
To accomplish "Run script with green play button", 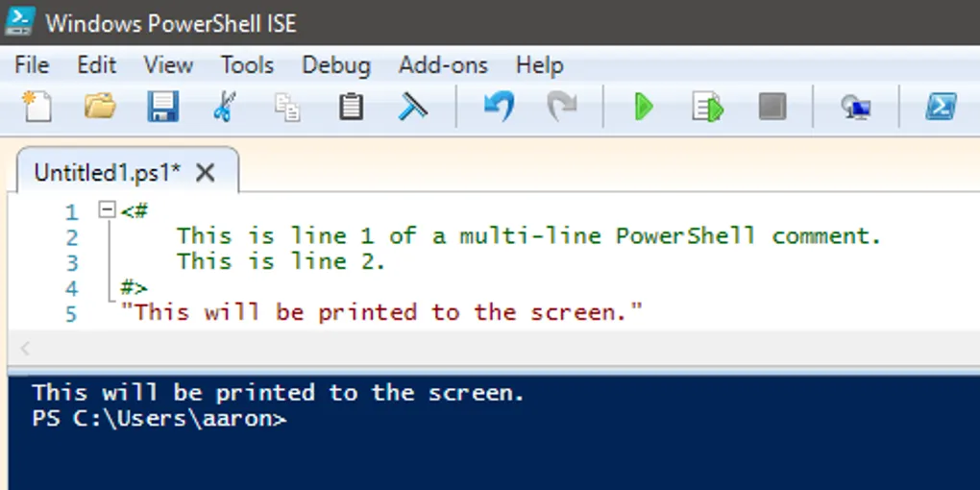I will (644, 107).
